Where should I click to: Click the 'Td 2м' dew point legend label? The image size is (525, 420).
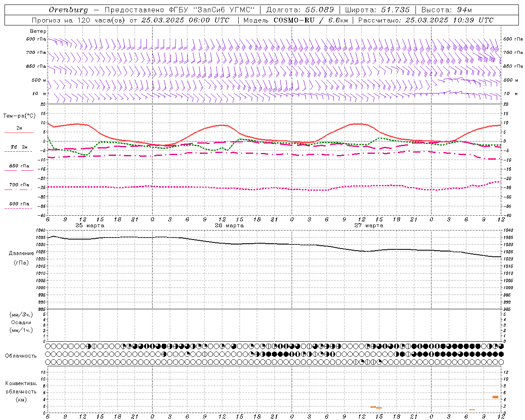19,147
